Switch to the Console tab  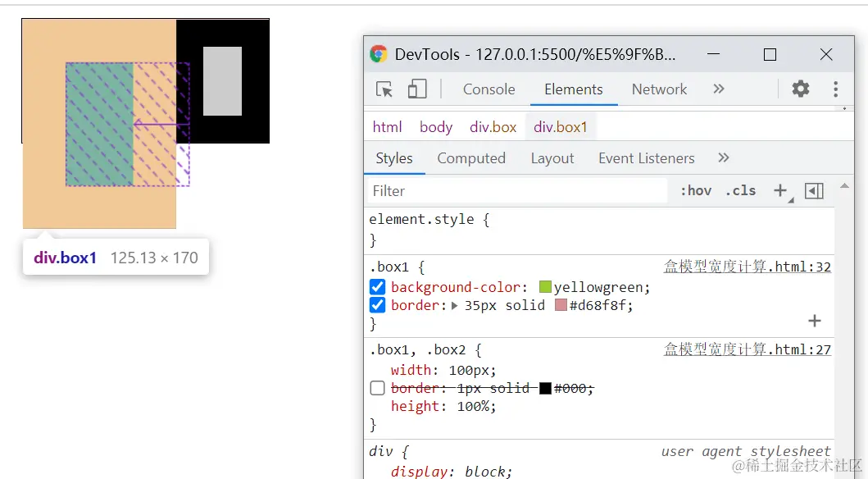pyautogui.click(x=489, y=89)
